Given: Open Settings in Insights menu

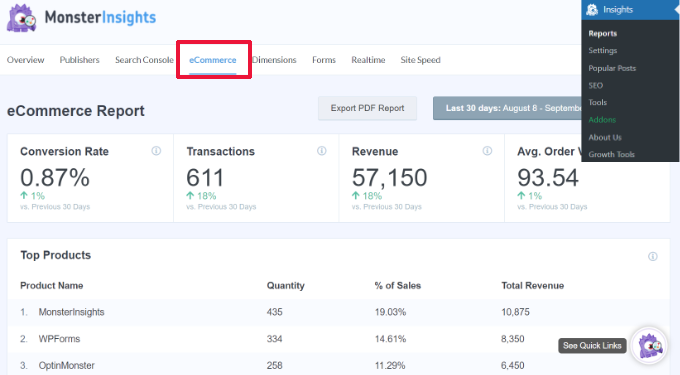Looking at the screenshot, I should click(x=602, y=50).
